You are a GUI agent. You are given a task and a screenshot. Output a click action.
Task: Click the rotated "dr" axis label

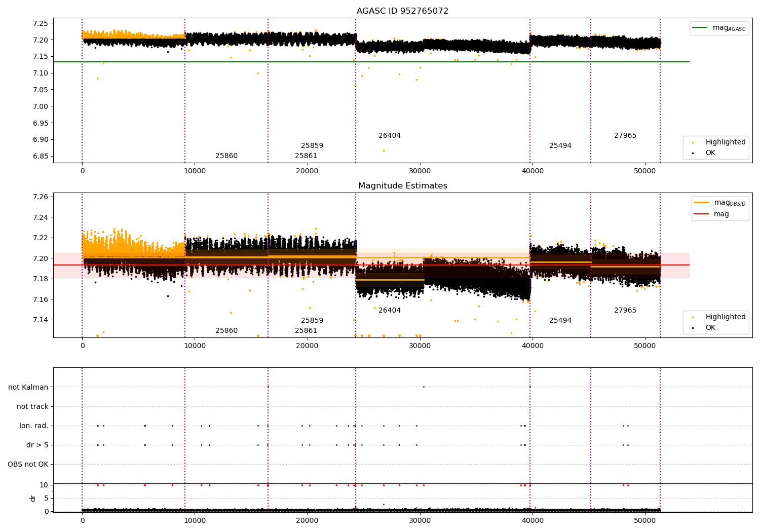coord(33,498)
